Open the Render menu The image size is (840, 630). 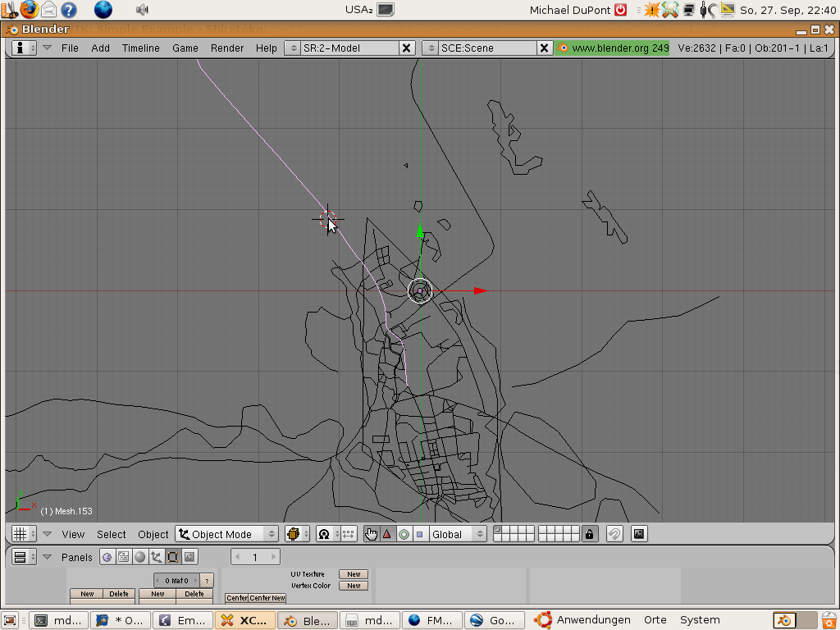pyautogui.click(x=227, y=48)
